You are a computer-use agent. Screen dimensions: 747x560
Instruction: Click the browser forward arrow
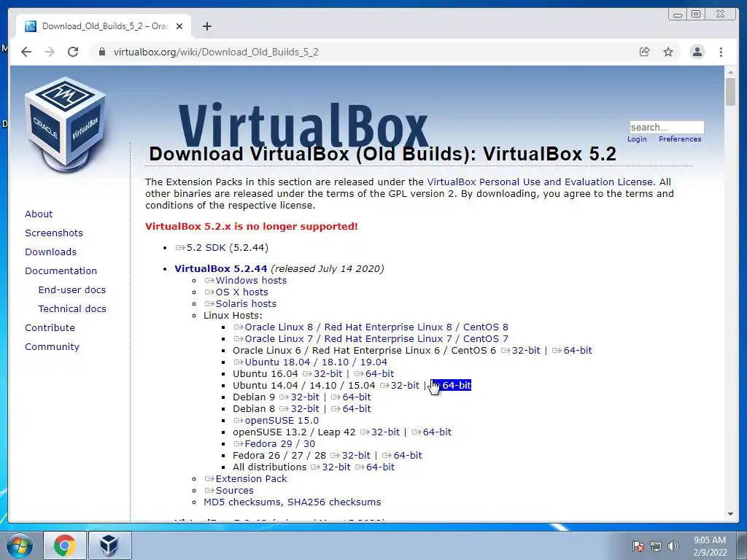[50, 52]
